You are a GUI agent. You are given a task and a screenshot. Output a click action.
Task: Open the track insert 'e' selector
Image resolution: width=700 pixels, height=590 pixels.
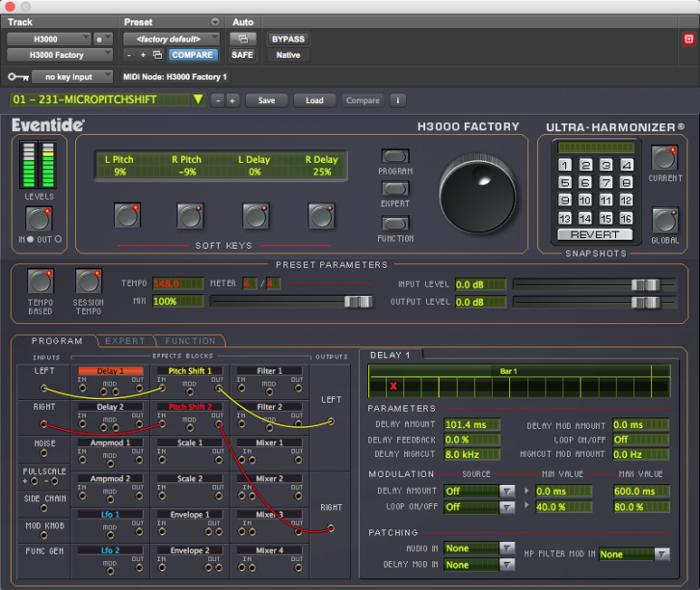tap(102, 40)
